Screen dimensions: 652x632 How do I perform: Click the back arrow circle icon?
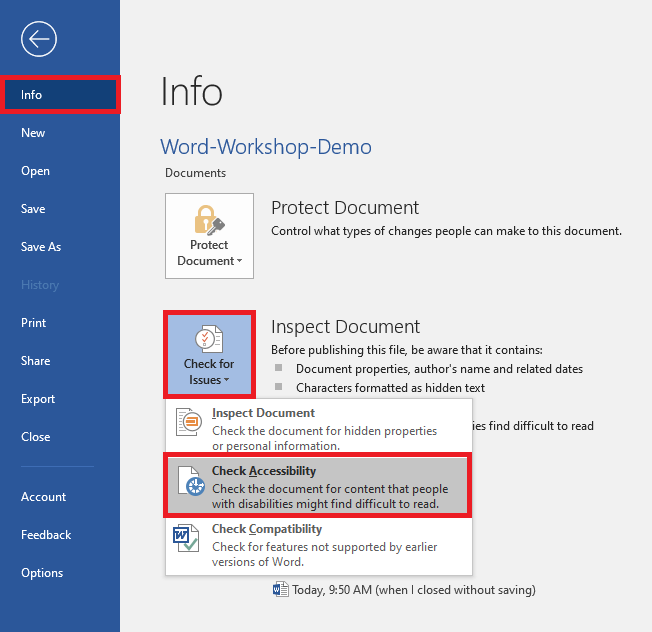[x=39, y=39]
